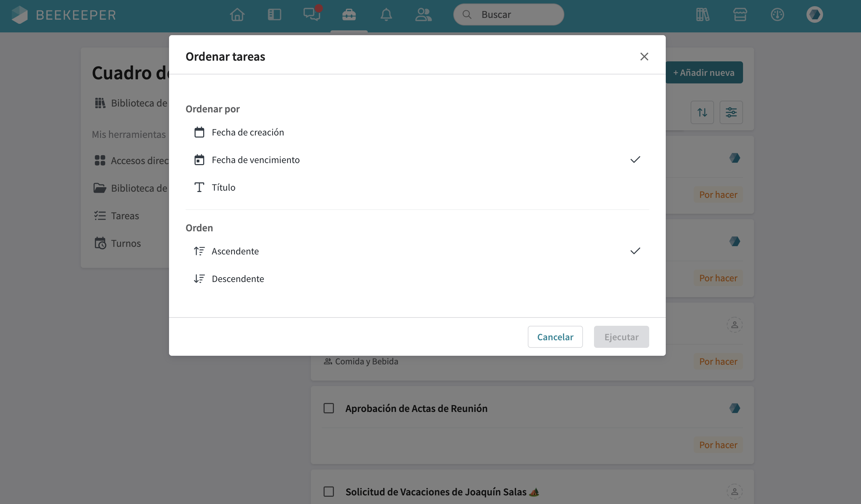
Task: Open Tareas in the sidebar
Action: pyautogui.click(x=116, y=216)
